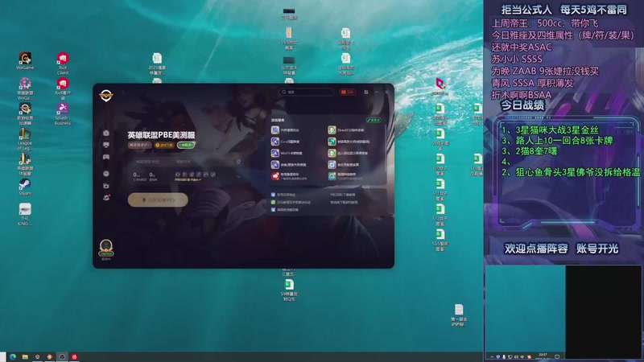Click the golden launch game button

pyautogui.click(x=158, y=200)
